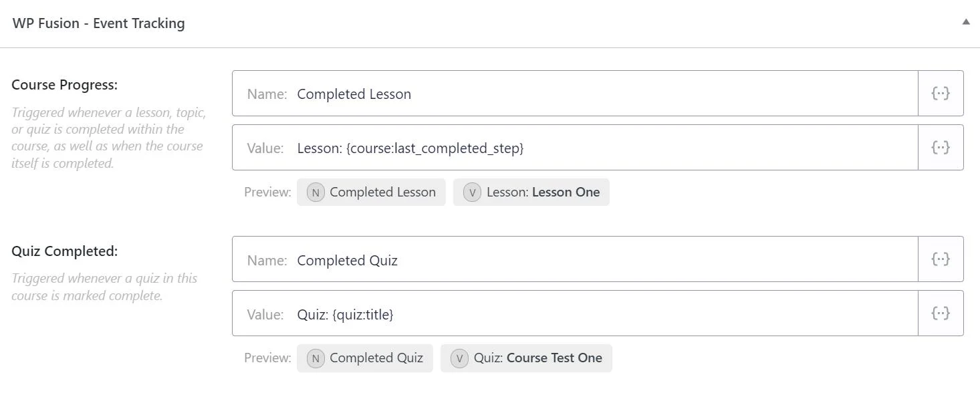The height and width of the screenshot is (397, 980).
Task: Focus the Course Progress Name input field
Action: [602, 94]
